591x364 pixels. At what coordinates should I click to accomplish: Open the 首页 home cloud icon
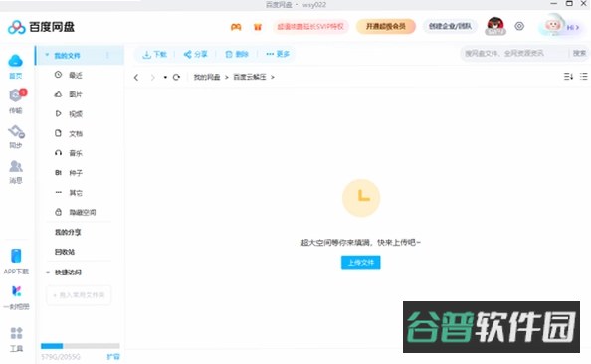point(16,61)
